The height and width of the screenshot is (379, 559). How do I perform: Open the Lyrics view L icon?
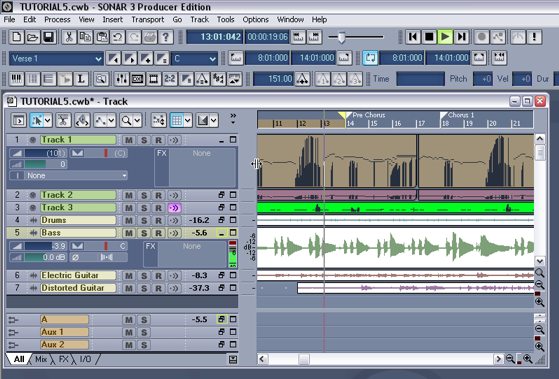click(x=81, y=79)
